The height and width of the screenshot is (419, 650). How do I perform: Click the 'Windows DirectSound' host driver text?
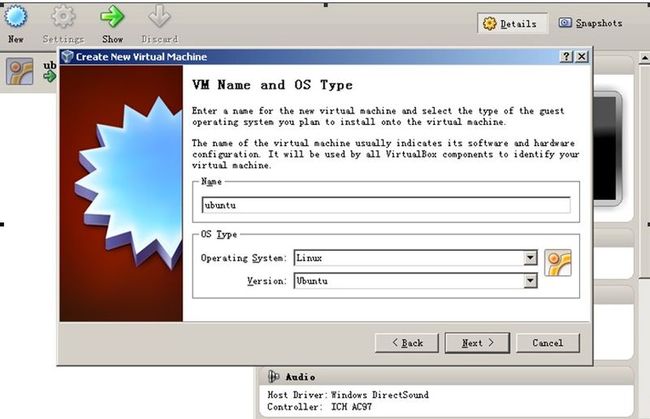(380, 395)
